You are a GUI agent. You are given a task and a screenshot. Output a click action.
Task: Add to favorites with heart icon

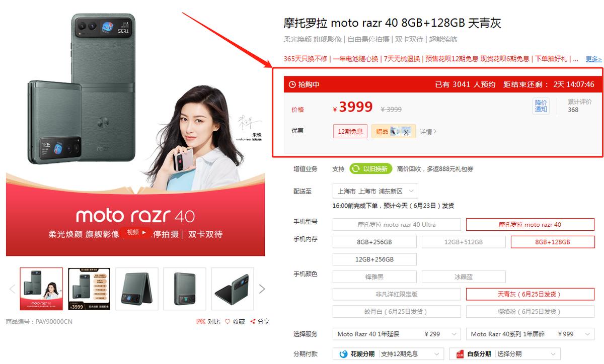[x=228, y=322]
